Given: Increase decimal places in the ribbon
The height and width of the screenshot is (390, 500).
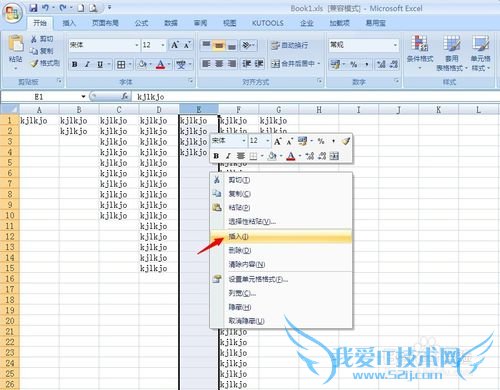Looking at the screenshot, I should 381,64.
